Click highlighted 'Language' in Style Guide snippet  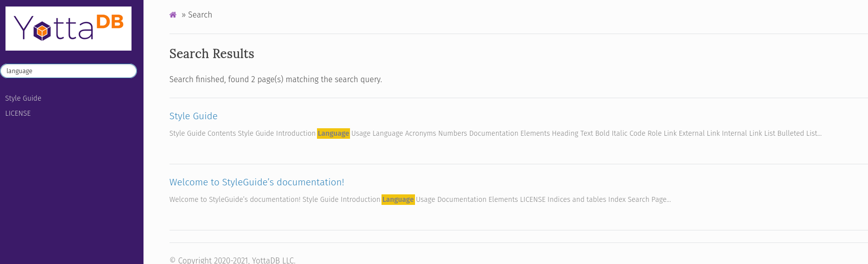tap(333, 133)
